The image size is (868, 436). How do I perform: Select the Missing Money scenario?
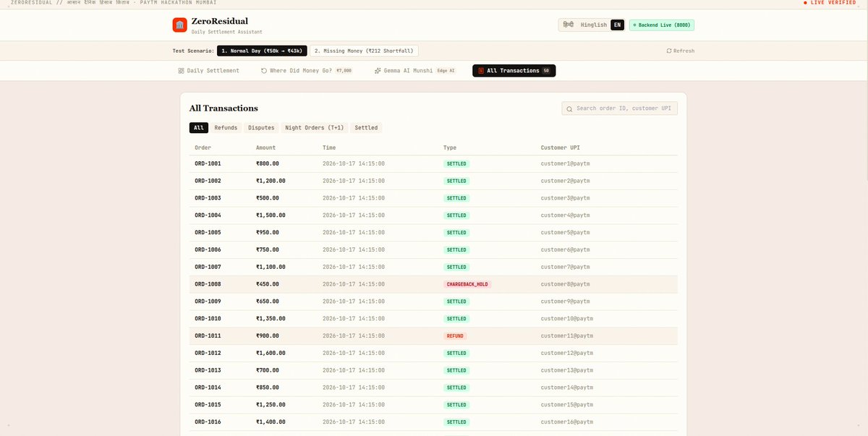[x=364, y=51]
